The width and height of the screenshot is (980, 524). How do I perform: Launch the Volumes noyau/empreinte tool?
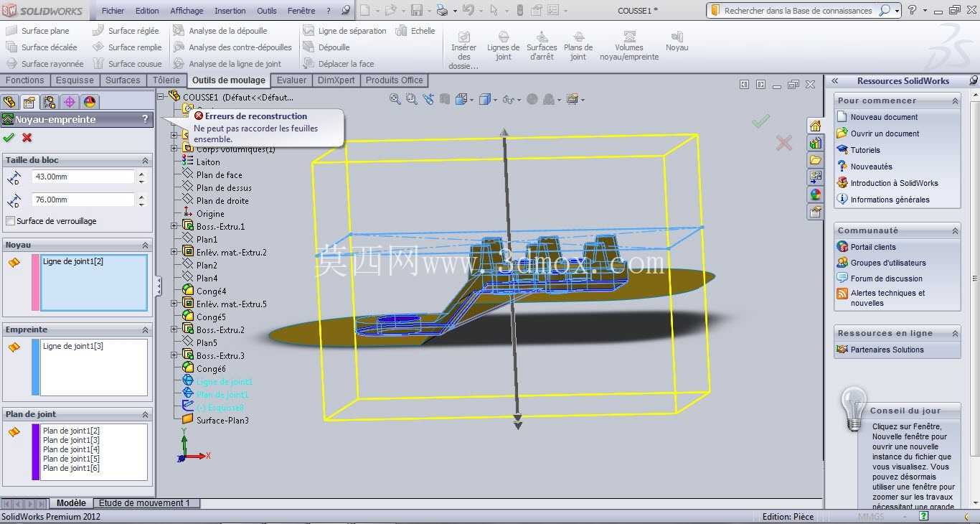pos(629,45)
